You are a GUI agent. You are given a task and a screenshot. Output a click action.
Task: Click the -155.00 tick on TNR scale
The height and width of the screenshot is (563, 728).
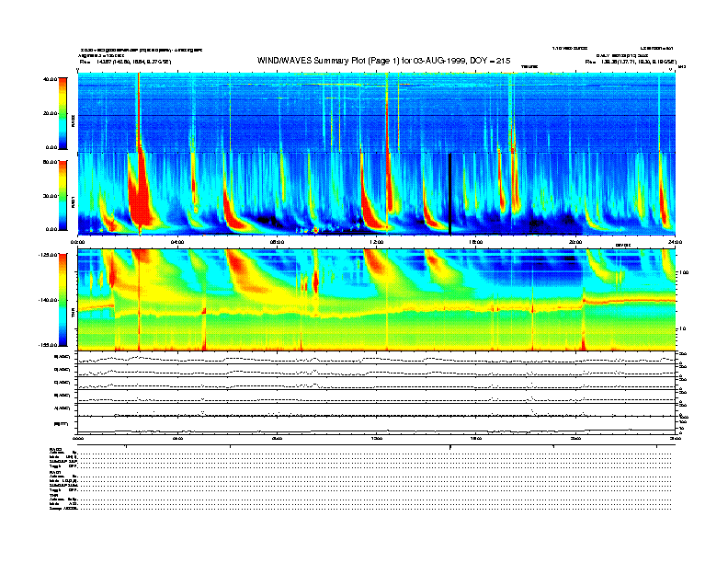tap(48, 345)
